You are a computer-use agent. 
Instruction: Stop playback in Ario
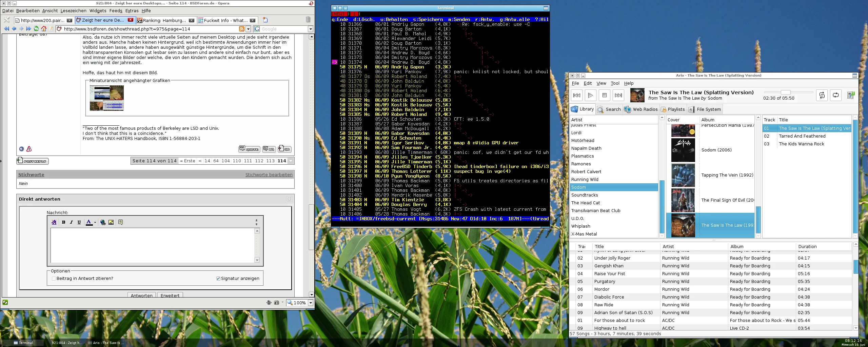pyautogui.click(x=604, y=95)
